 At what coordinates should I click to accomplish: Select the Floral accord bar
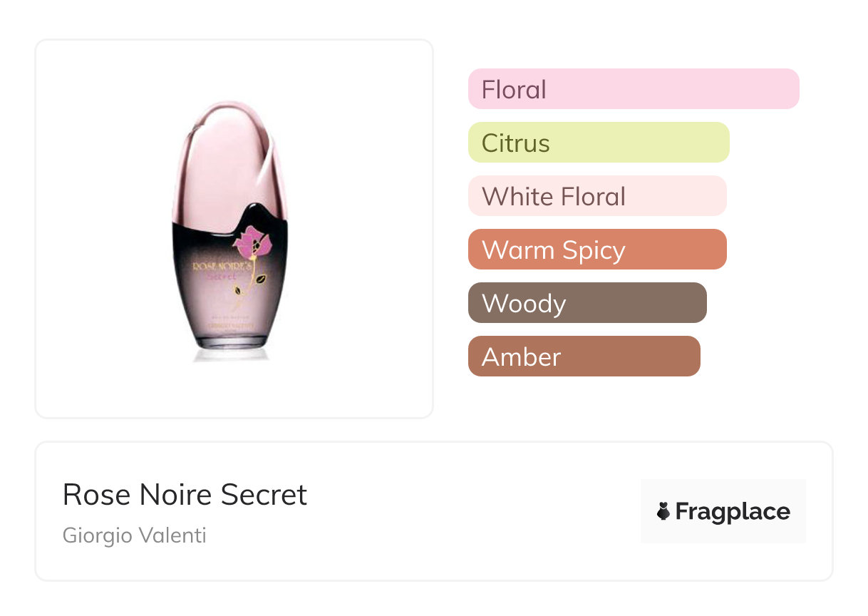click(633, 89)
